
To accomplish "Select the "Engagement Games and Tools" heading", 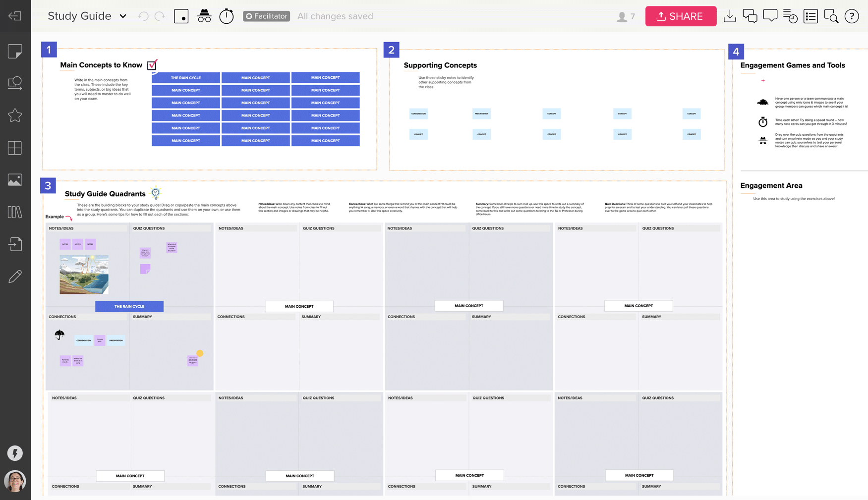I will click(793, 65).
